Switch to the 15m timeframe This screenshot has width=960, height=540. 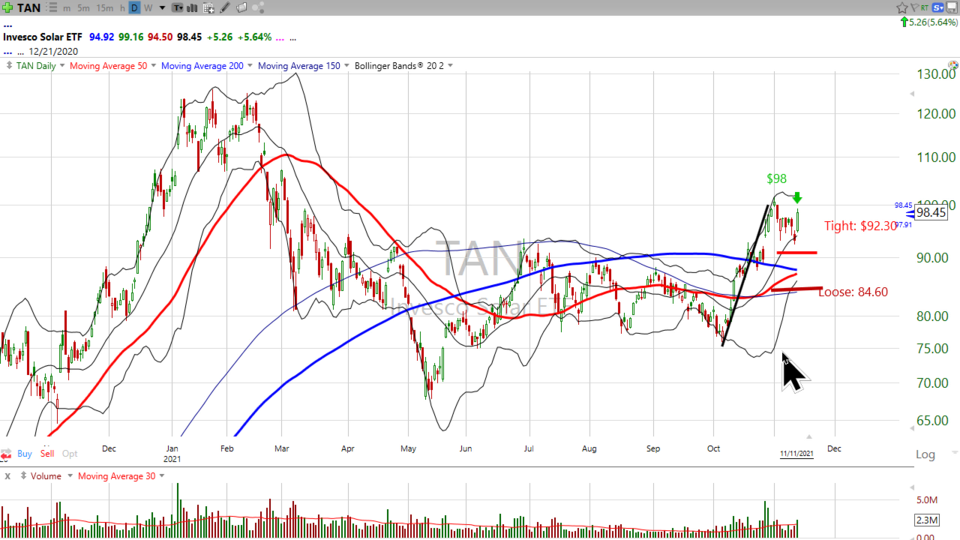105,8
